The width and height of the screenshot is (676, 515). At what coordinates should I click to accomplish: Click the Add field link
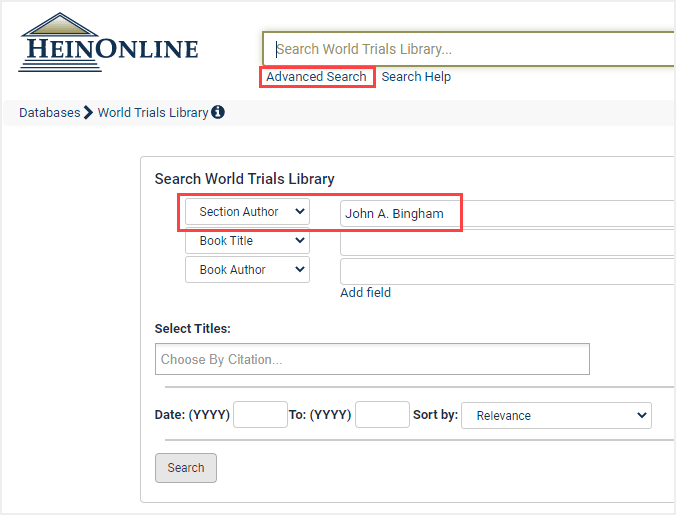[x=366, y=293]
